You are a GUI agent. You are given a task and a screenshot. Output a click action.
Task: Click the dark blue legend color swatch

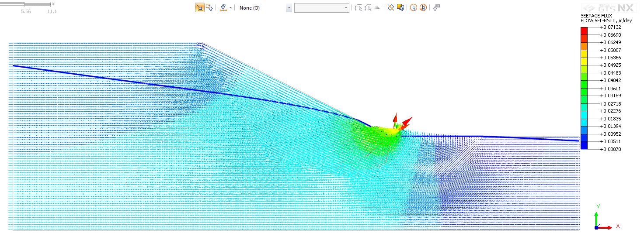[584, 145]
